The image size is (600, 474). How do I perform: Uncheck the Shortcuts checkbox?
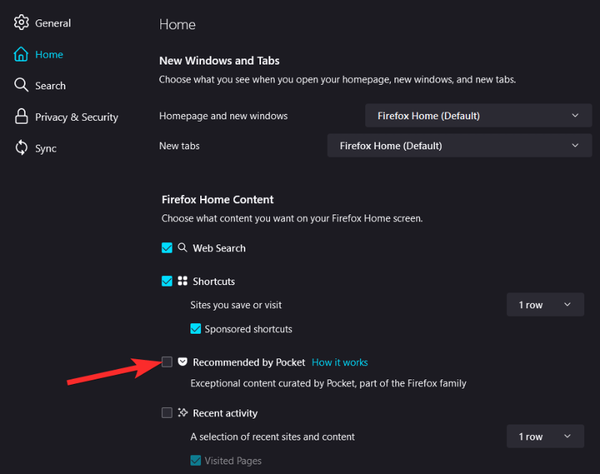(167, 281)
